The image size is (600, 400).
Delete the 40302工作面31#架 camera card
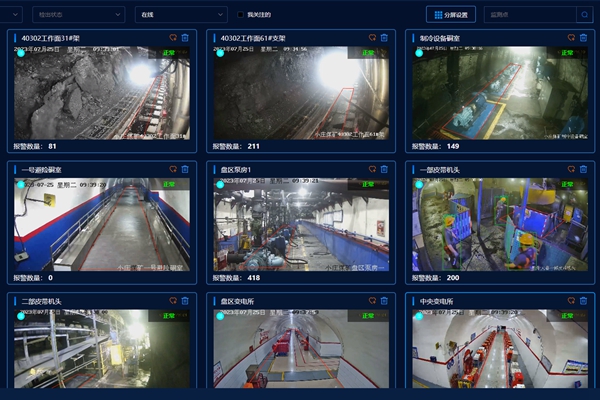[x=185, y=38]
